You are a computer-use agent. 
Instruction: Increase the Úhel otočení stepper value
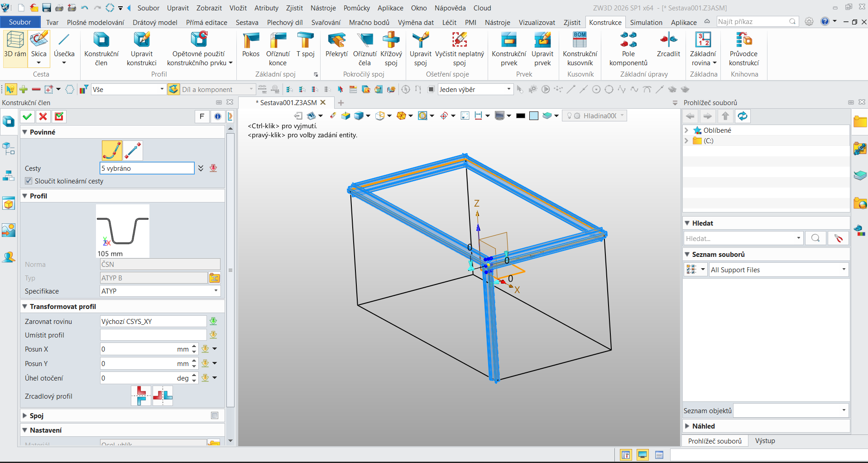point(194,375)
